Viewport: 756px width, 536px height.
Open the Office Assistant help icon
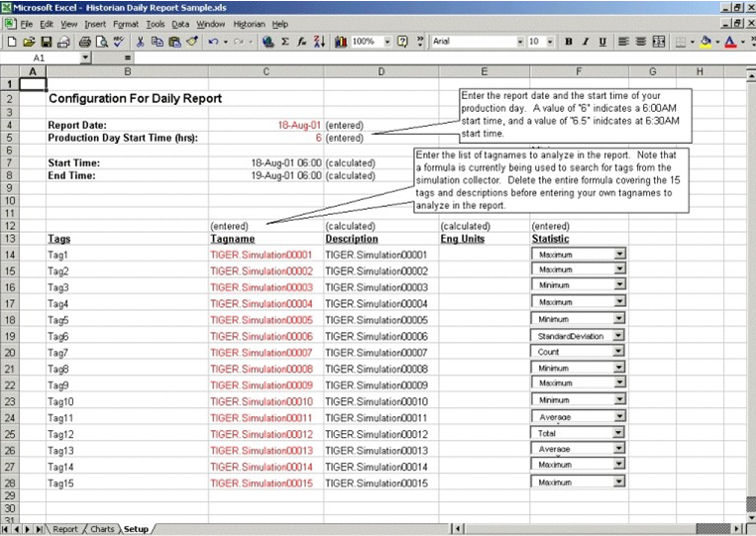coord(402,42)
